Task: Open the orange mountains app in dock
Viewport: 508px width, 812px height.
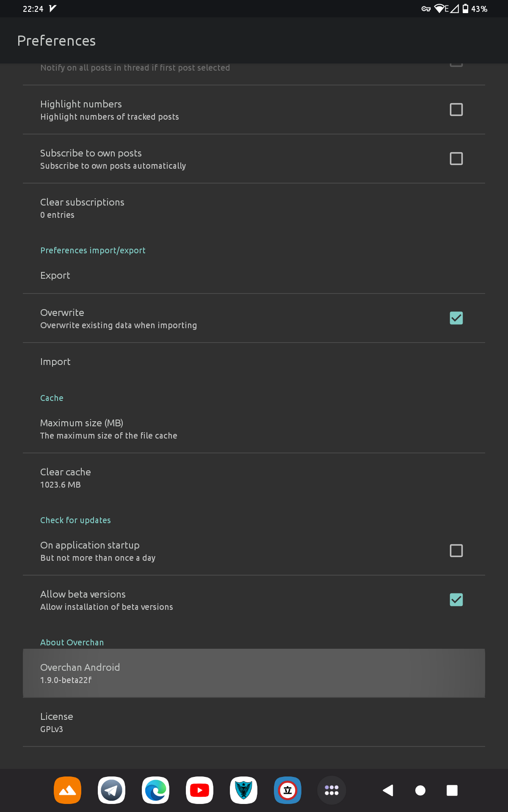Action: click(x=67, y=790)
